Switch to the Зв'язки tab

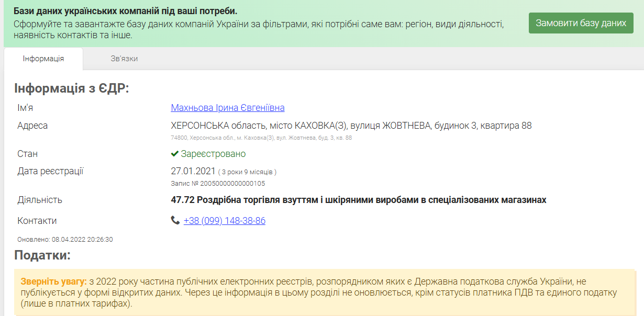point(124,59)
